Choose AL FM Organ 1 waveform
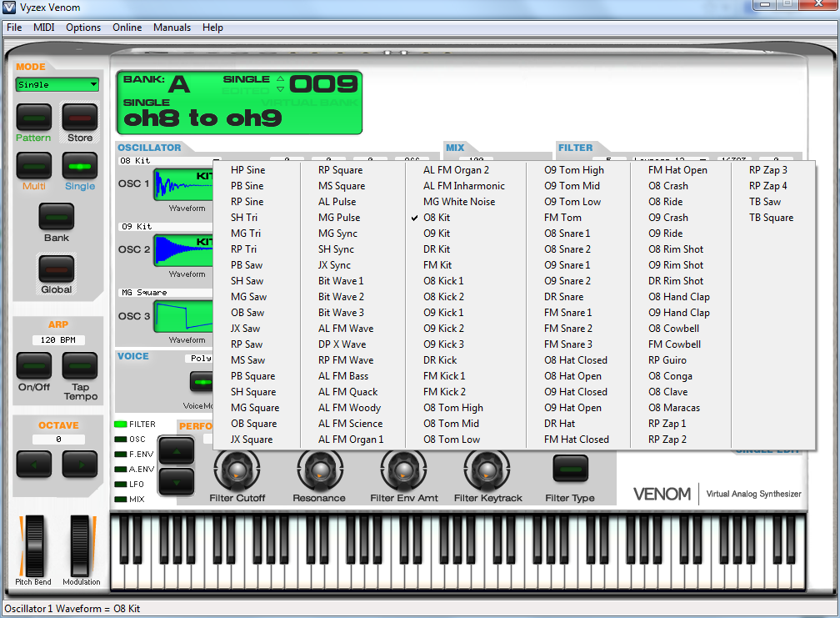 (352, 440)
